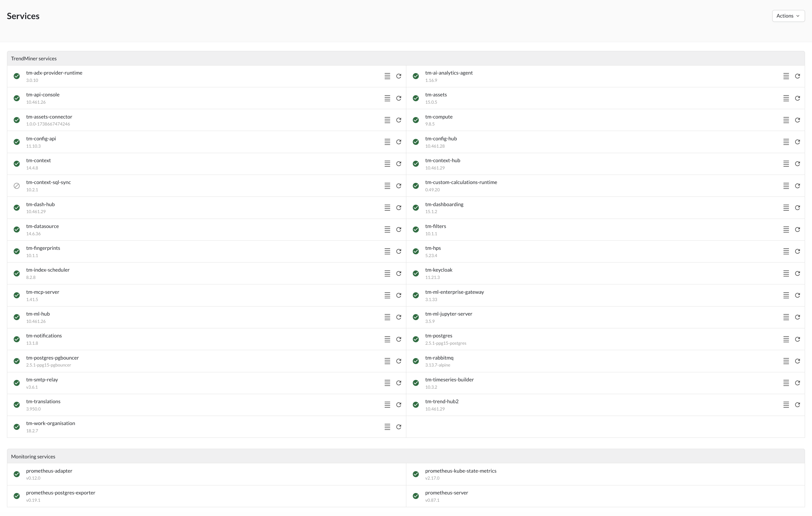
Task: Restart the tm-context-sql-sync service
Action: coord(399,186)
